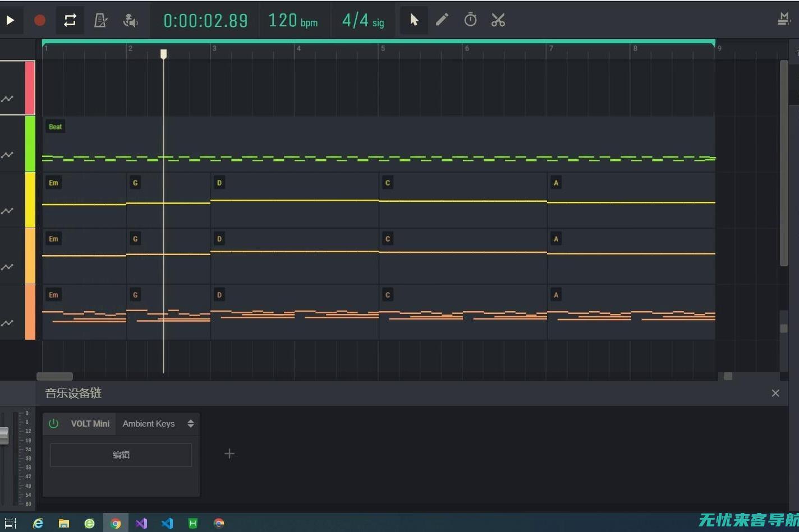Toggle loop playback mode

point(70,20)
